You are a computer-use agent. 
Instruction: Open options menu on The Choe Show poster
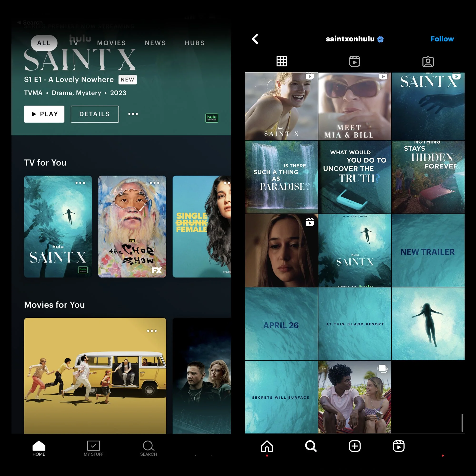154,183
